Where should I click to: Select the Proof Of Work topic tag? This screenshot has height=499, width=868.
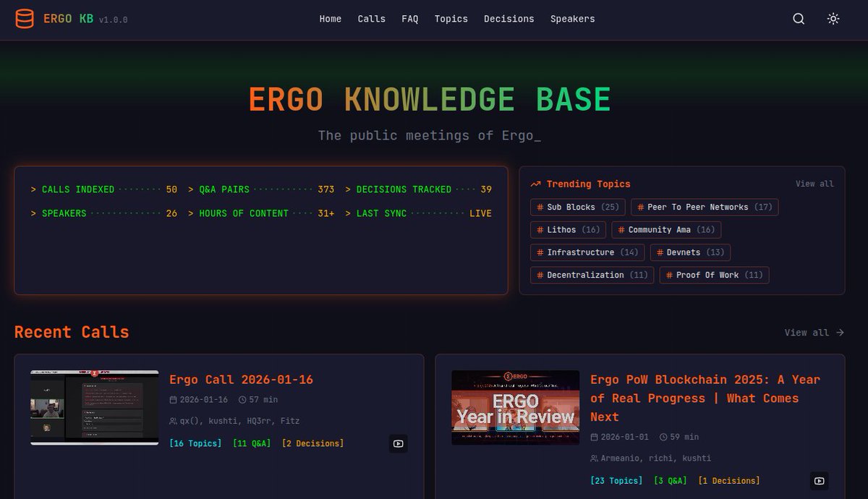pyautogui.click(x=713, y=275)
